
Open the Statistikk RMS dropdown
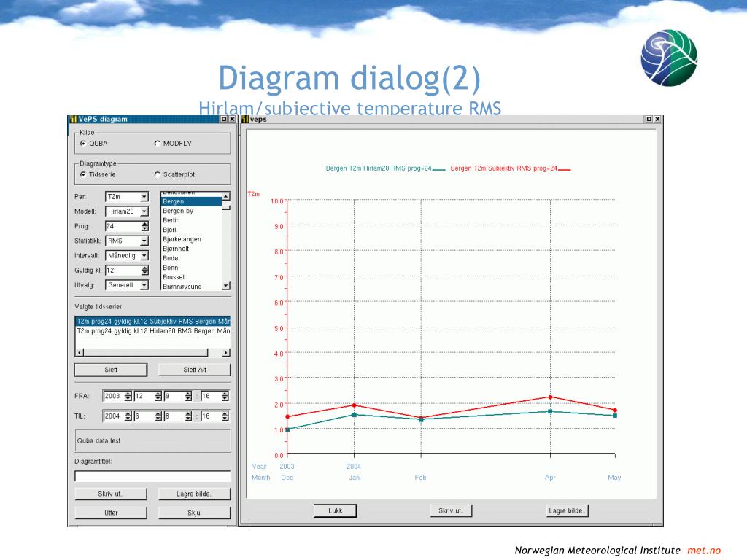tap(144, 241)
